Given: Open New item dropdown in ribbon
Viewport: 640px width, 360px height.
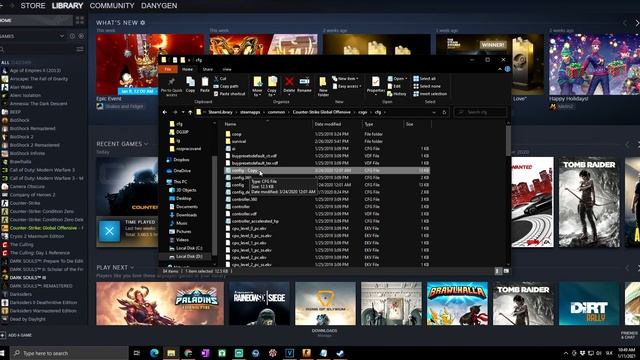Looking at the screenshot, I should click(345, 78).
